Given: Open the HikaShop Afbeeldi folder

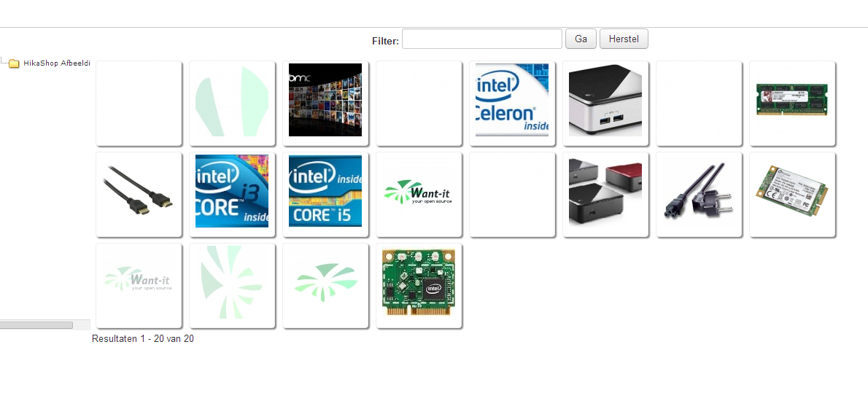Looking at the screenshot, I should [x=56, y=63].
